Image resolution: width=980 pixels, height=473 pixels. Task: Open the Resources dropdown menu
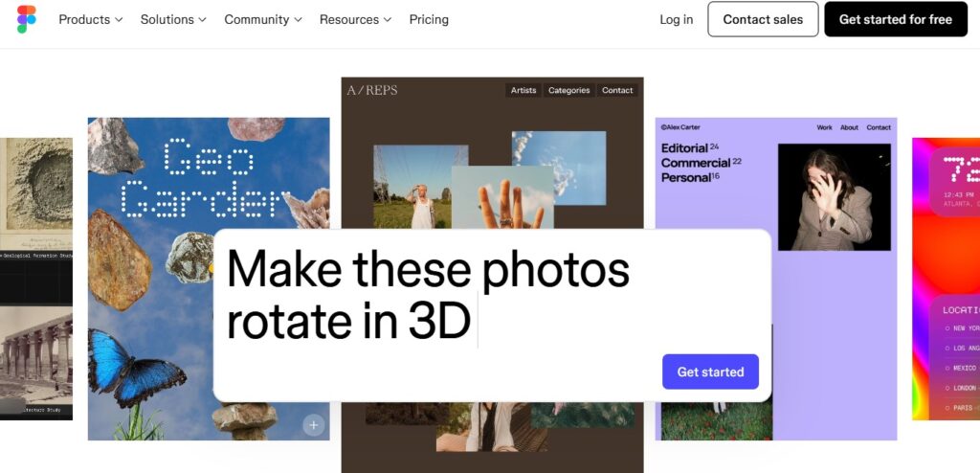point(355,19)
